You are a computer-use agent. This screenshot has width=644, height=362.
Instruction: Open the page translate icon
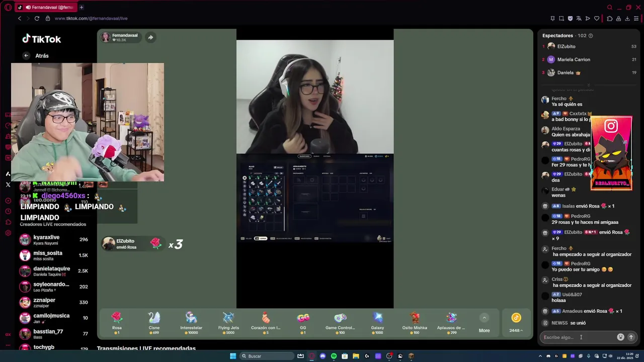point(579,19)
